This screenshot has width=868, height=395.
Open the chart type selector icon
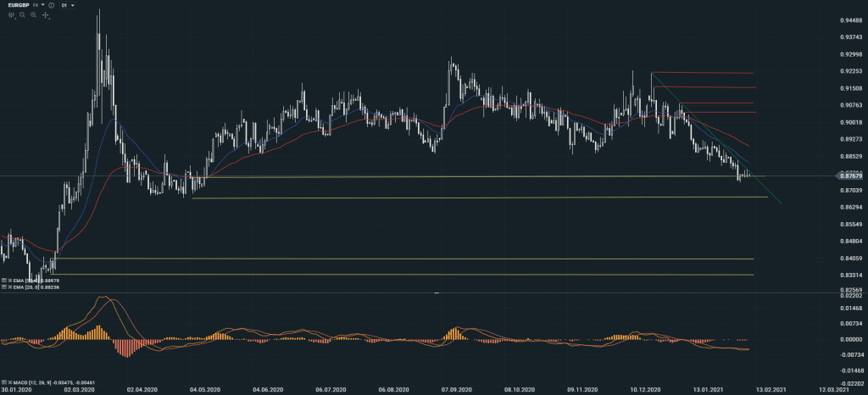pos(11,15)
